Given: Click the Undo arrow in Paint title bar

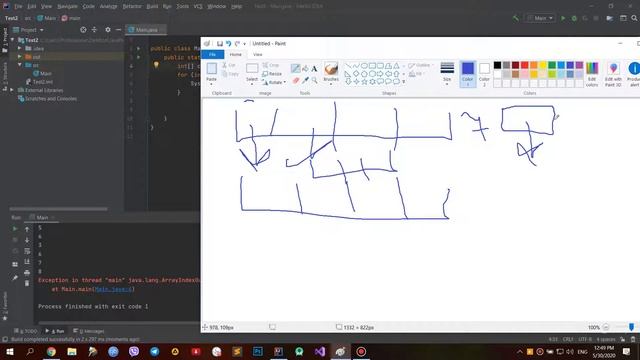Looking at the screenshot, I should (x=229, y=44).
